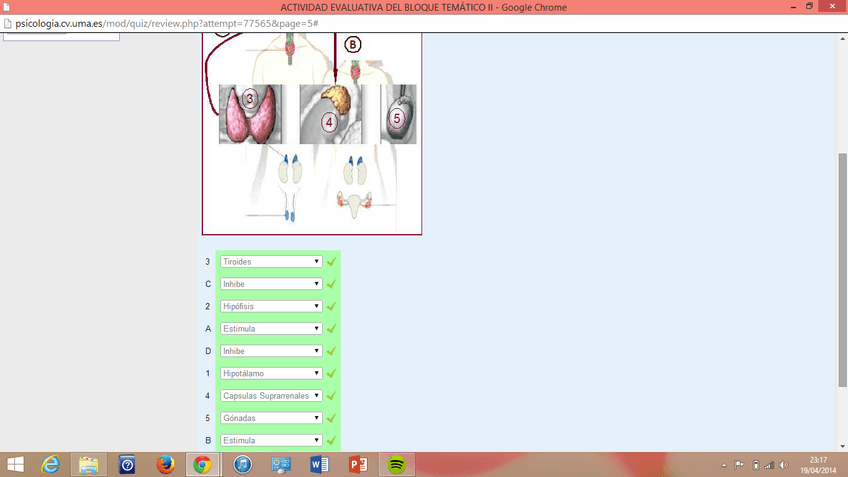Open the Control Panel taskbar icon
Viewport: 848px width, 477px height.
point(281,465)
